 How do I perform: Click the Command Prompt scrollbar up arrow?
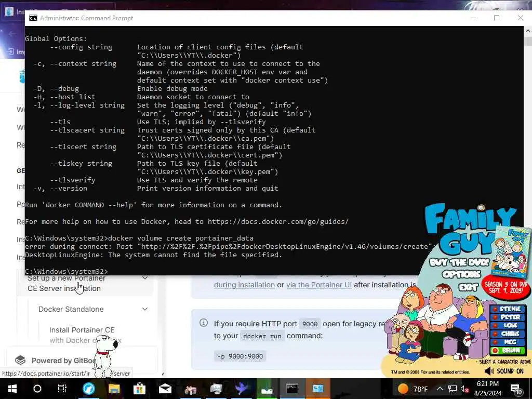coord(528,31)
